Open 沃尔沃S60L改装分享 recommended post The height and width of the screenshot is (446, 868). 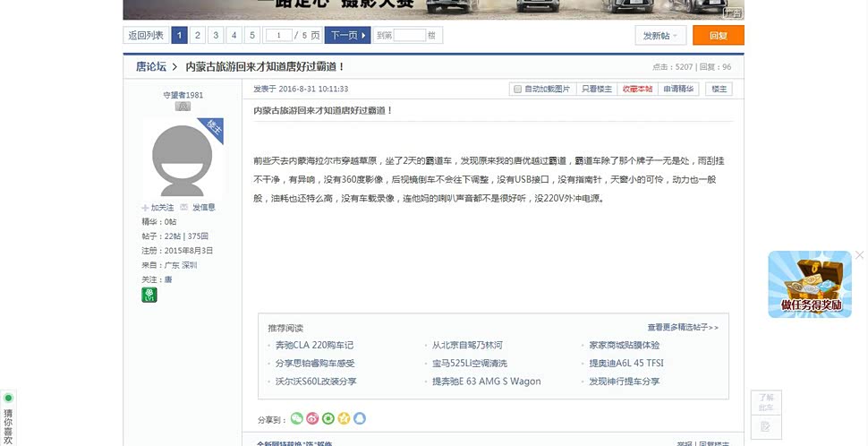point(316,382)
